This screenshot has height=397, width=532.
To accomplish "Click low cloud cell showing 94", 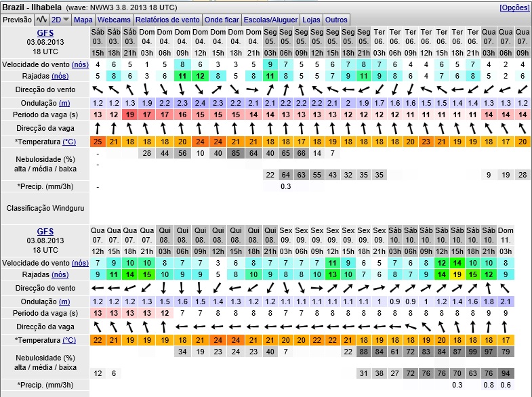I will (x=506, y=373).
